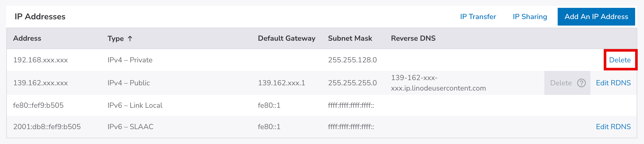The width and height of the screenshot is (644, 144).
Task: Click the Reverse DNS column header
Action: point(413,38)
